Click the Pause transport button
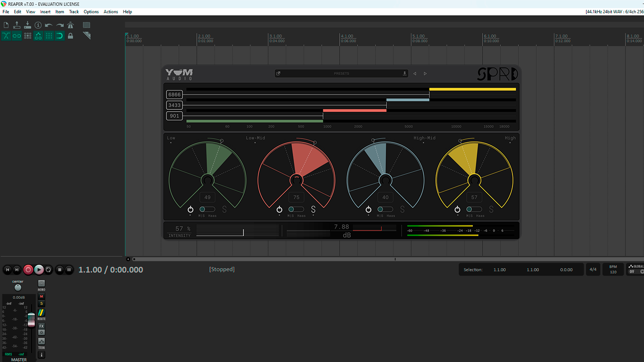Screen dimensions: 644x362 pyautogui.click(x=69, y=270)
